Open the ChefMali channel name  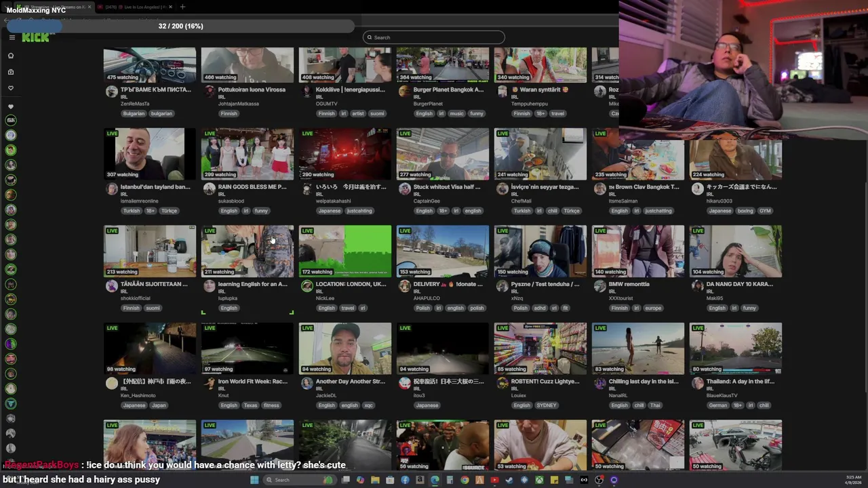point(522,201)
